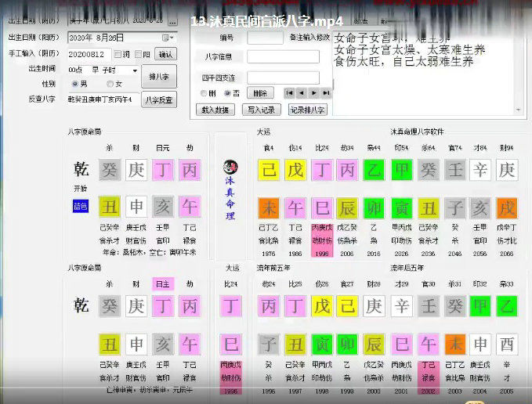This screenshot has height=404, width=532.
Task: Focus the 反查八字 input field
Action: pos(103,99)
